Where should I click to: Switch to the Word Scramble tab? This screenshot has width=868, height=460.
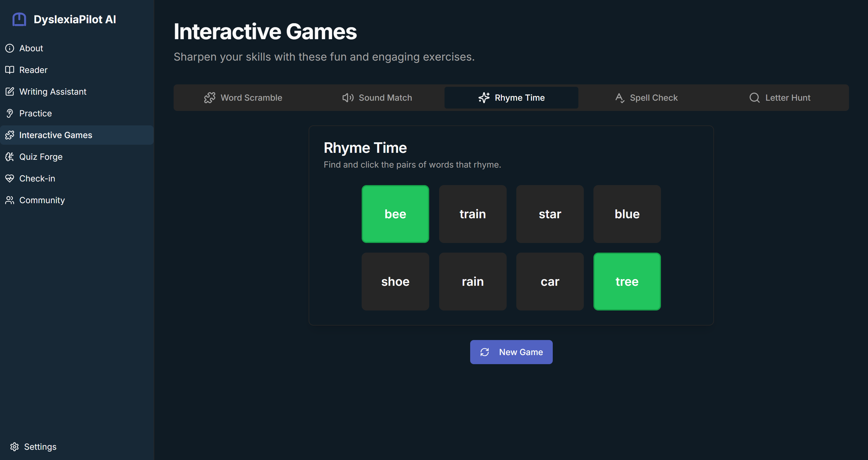tap(243, 98)
